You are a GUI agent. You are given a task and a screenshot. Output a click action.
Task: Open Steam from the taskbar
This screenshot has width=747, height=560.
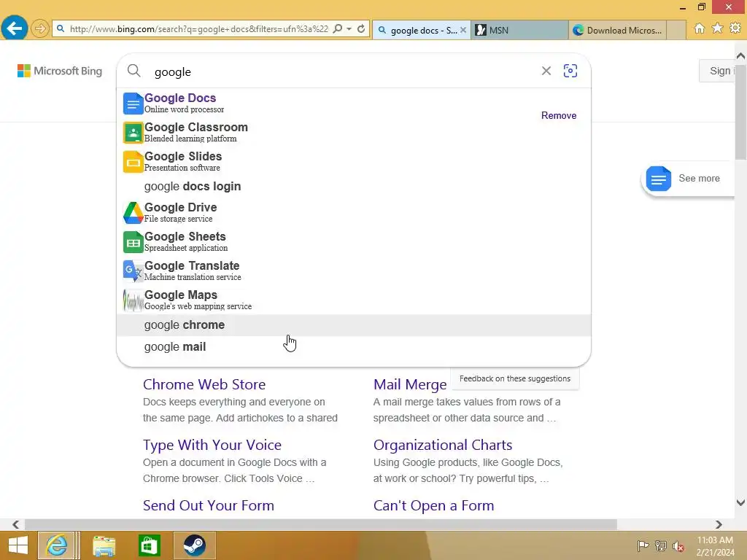click(x=194, y=545)
